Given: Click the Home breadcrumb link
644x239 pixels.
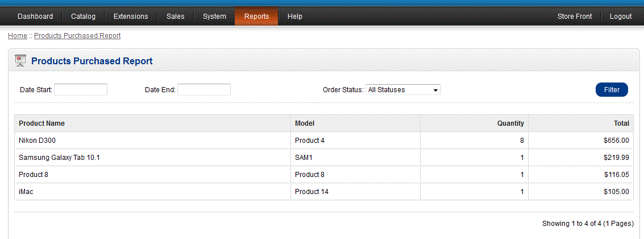Looking at the screenshot, I should pyautogui.click(x=17, y=36).
